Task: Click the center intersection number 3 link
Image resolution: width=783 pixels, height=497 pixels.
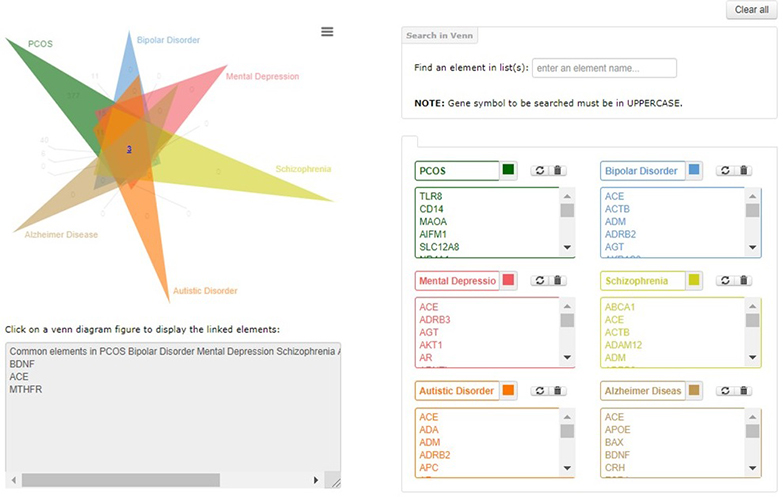Action: tap(129, 149)
